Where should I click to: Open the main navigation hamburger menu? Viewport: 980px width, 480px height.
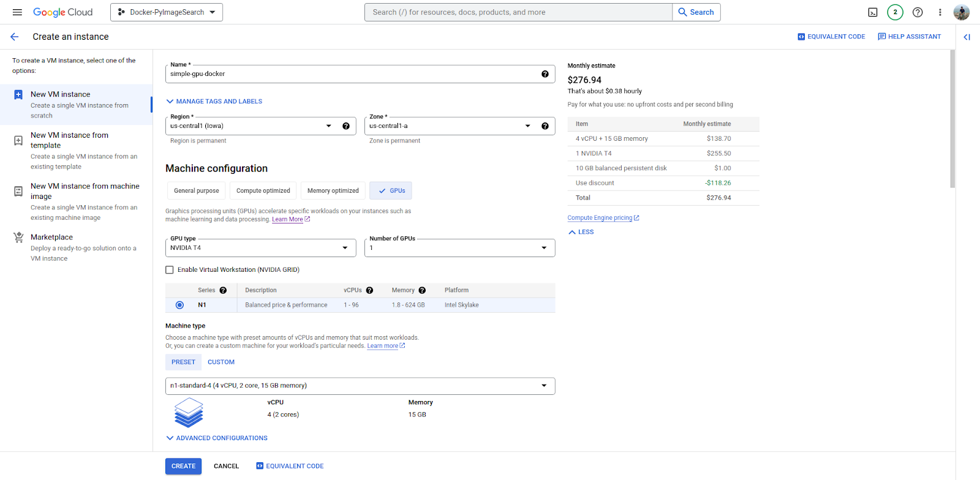click(x=17, y=12)
